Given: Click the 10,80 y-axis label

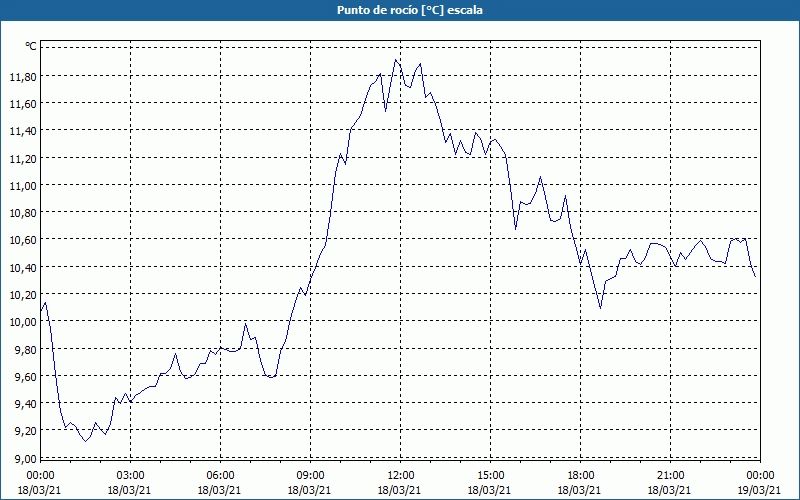Looking at the screenshot, I should (23, 213).
